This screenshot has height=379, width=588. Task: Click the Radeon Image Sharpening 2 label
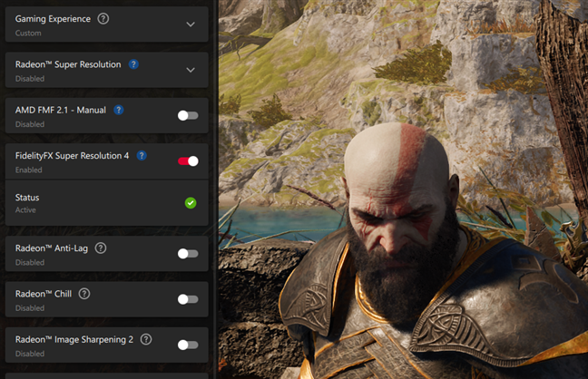pos(73,340)
